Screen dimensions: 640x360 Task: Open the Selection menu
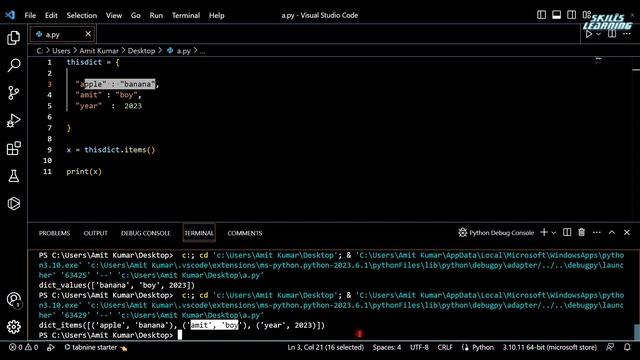82,16
